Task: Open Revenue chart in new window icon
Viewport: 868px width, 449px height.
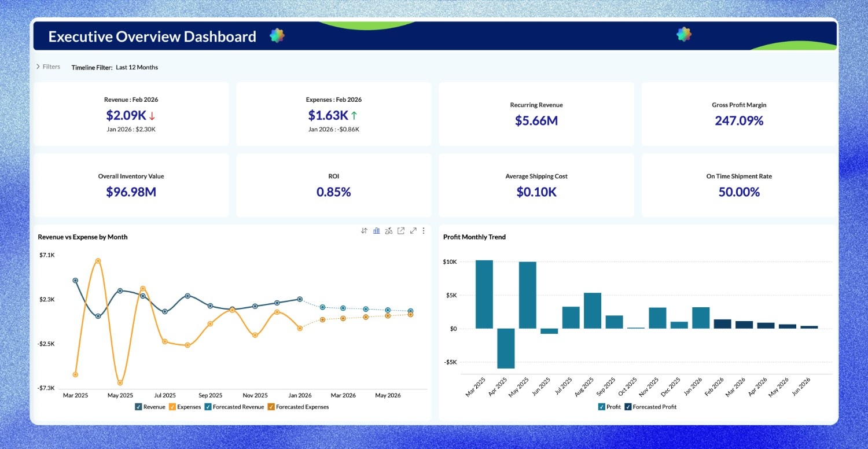Action: click(x=400, y=230)
